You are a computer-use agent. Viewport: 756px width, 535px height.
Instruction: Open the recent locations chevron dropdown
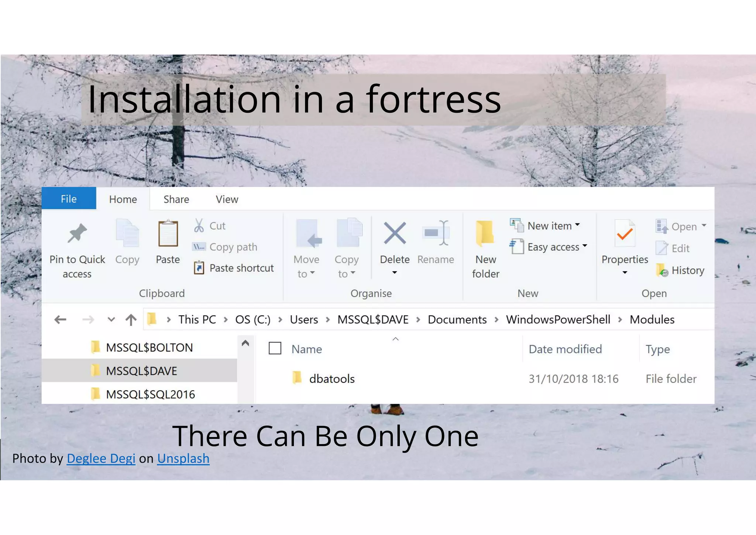point(111,319)
